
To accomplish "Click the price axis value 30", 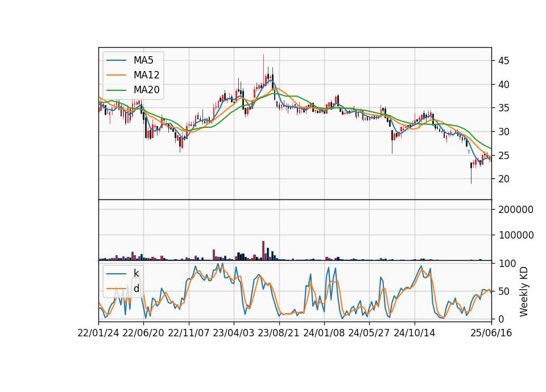I will tap(503, 132).
